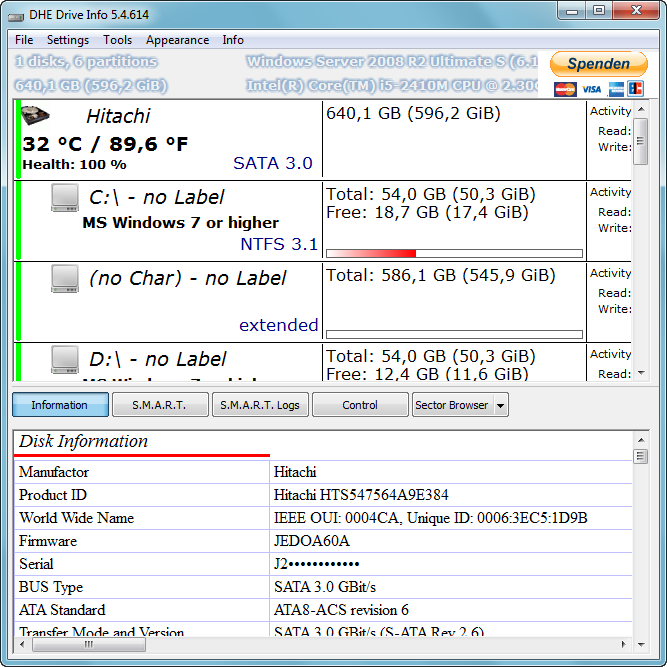Click the VISA payment icon
The width and height of the screenshot is (667, 667).
pos(591,89)
